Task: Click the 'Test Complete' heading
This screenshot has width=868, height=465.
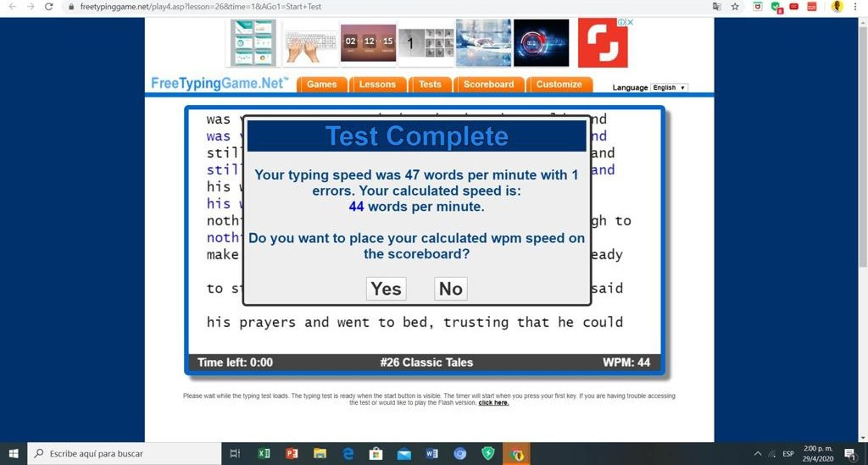Action: (x=416, y=136)
